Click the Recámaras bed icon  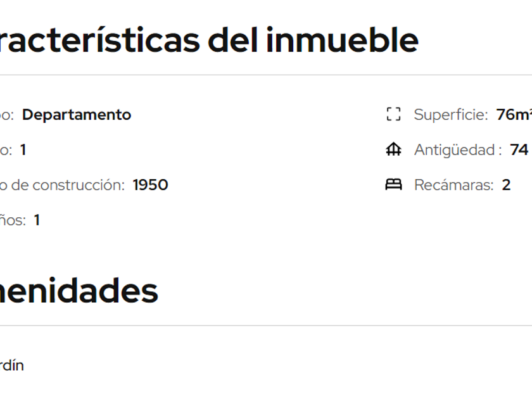(393, 185)
